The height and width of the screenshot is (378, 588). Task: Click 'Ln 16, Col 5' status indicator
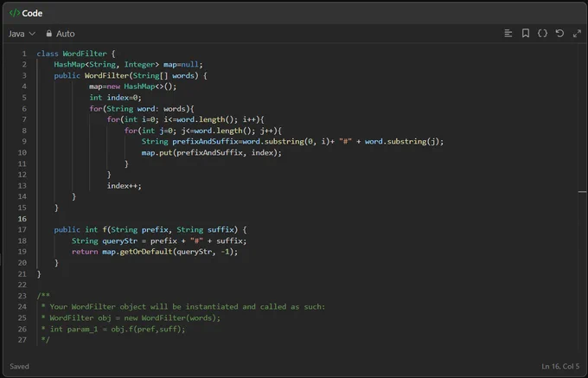point(560,367)
